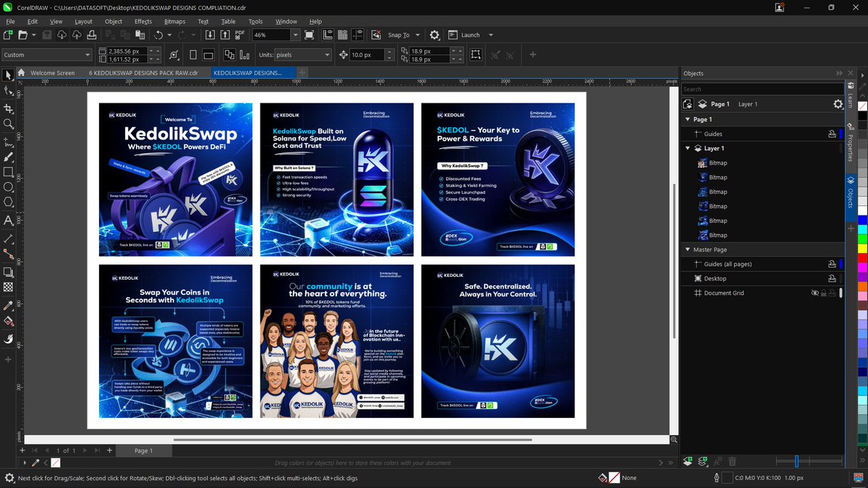Collapse the Layer 1 tree node
Viewport: 868px width, 488px height.
[x=687, y=148]
